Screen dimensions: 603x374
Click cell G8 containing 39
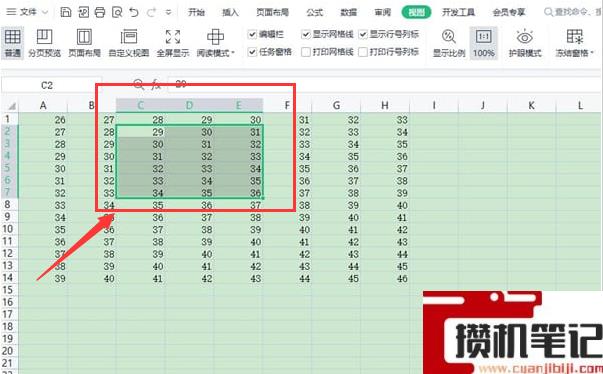point(336,205)
